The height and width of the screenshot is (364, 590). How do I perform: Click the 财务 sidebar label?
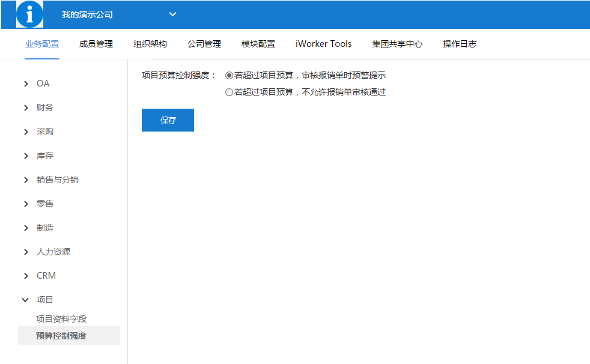(x=45, y=108)
